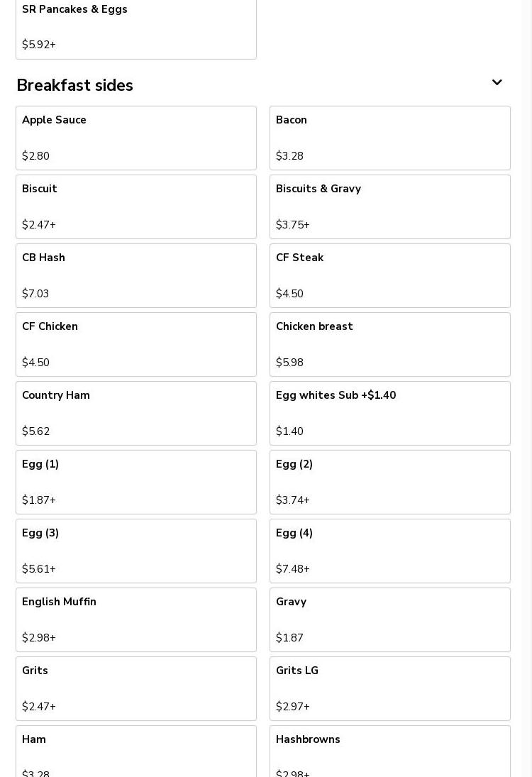Open the English Muffin item
Screen dimensions: 532x777
pyautogui.click(x=136, y=620)
